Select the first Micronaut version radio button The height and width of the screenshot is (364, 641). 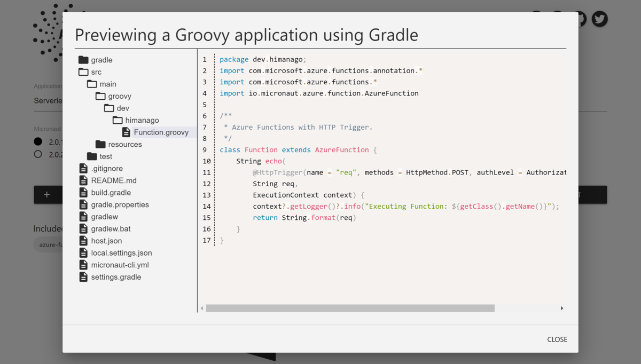38,141
